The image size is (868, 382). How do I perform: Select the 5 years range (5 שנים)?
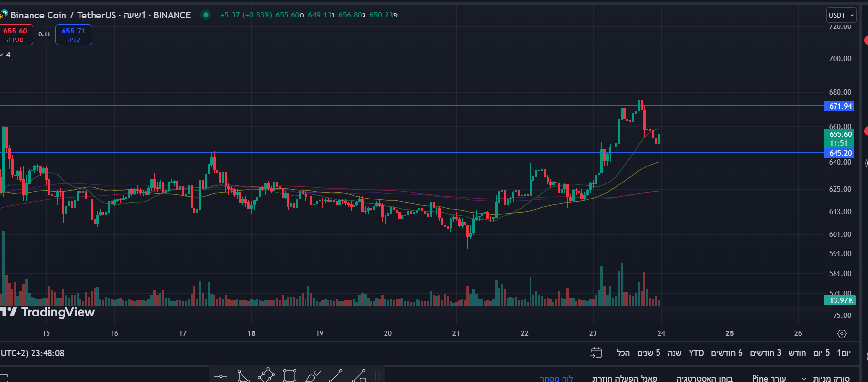[x=649, y=353]
